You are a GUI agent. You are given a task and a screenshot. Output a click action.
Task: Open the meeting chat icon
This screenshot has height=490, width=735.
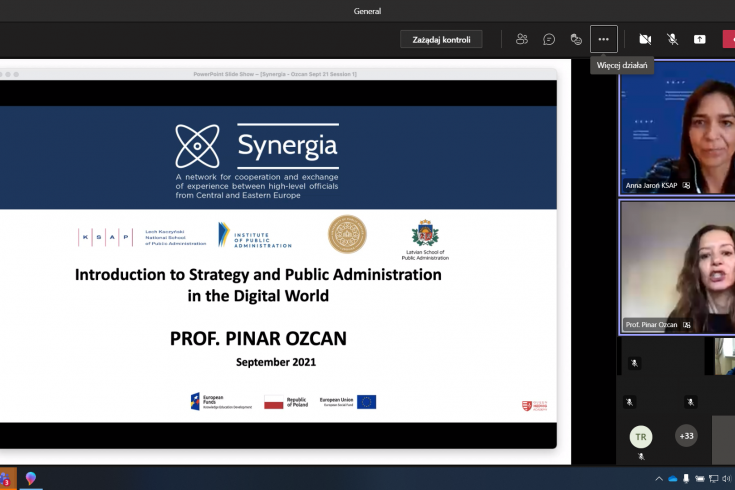tap(549, 39)
